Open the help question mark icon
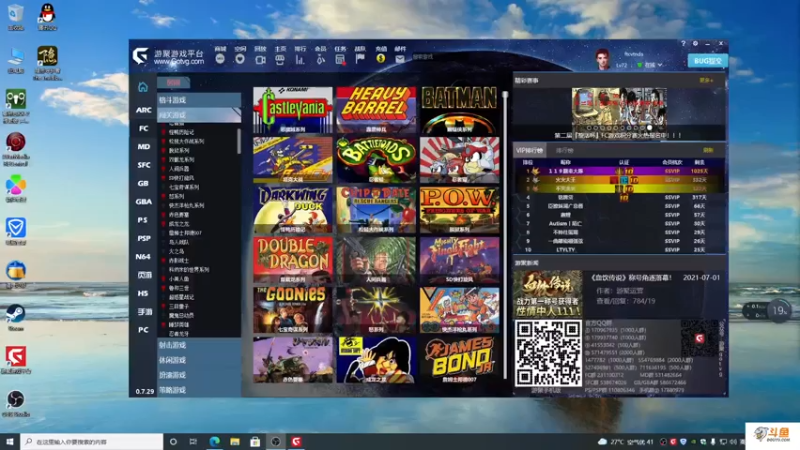The height and width of the screenshot is (450, 800). tap(683, 44)
